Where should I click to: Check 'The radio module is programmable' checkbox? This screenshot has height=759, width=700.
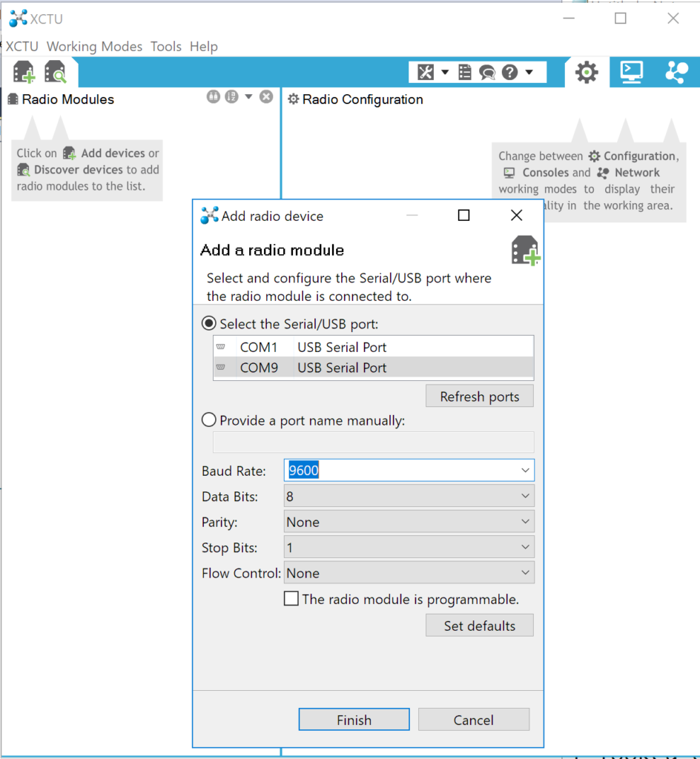point(291,599)
